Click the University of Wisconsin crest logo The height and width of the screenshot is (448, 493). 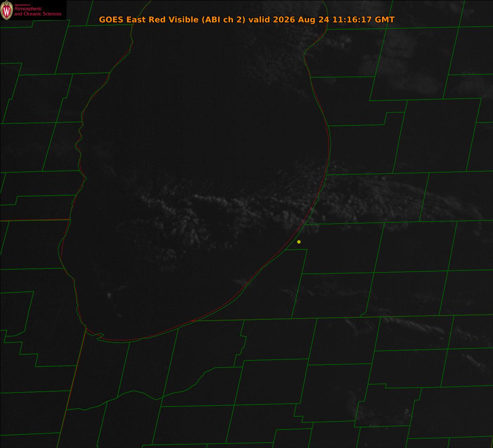(x=7, y=10)
